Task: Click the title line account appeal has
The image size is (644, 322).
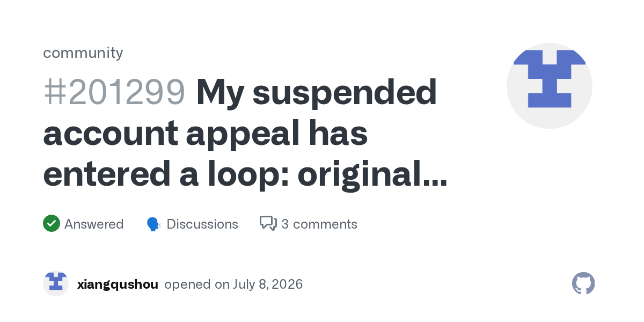Action: [206, 134]
